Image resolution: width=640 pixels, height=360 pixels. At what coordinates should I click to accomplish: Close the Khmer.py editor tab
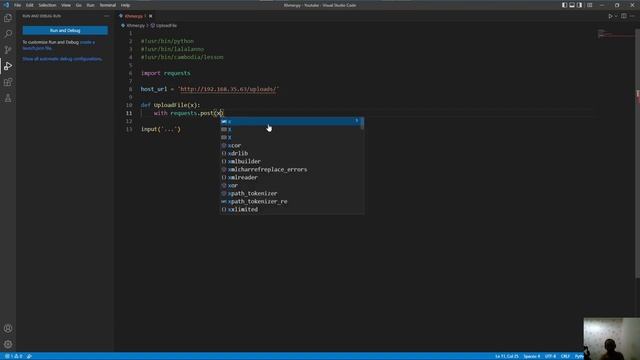tap(151, 16)
